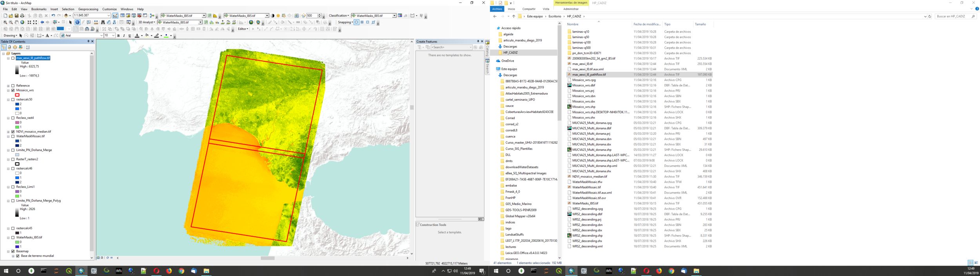Turn on the rastercalc50 layer
The height and width of the screenshot is (276, 980).
(13, 99)
